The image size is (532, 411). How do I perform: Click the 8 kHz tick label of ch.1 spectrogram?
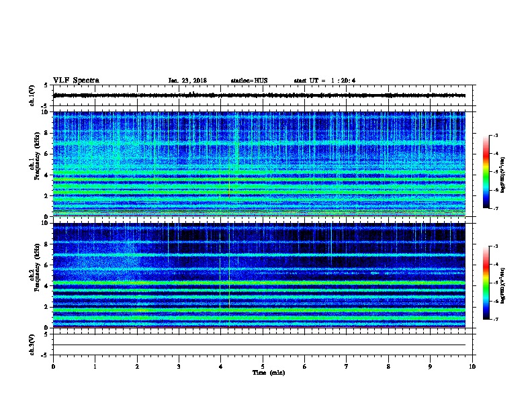(46, 133)
